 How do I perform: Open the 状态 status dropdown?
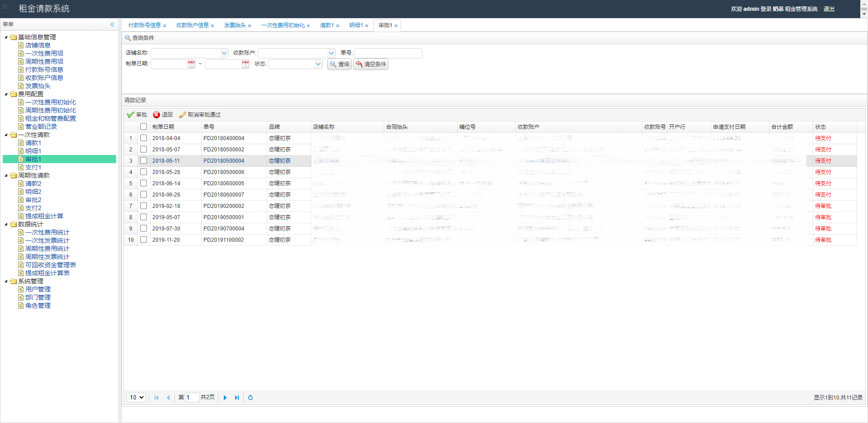pos(318,64)
